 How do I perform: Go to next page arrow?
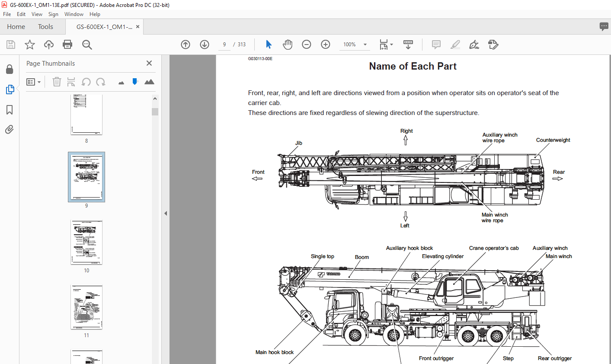tap(205, 45)
